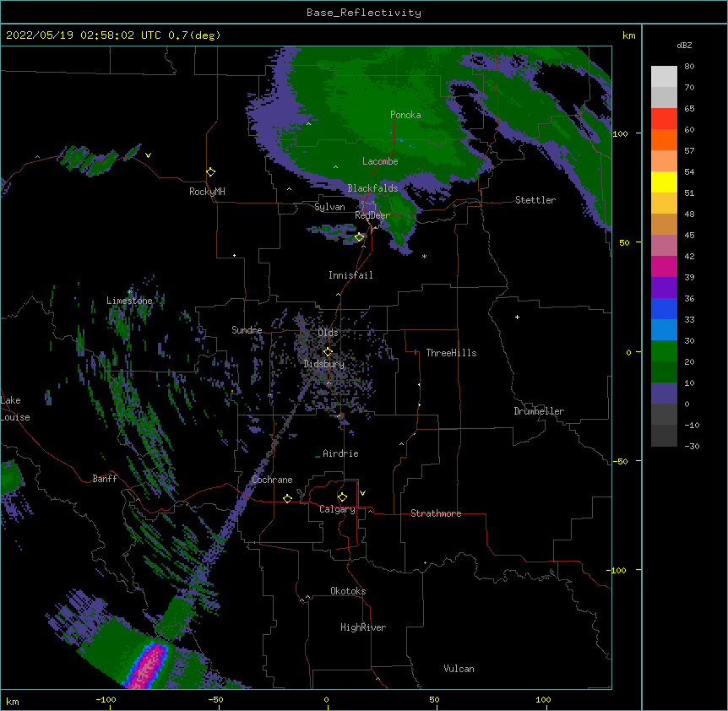Pick the bright yellow 51-54 dBZ swatch

tap(664, 182)
